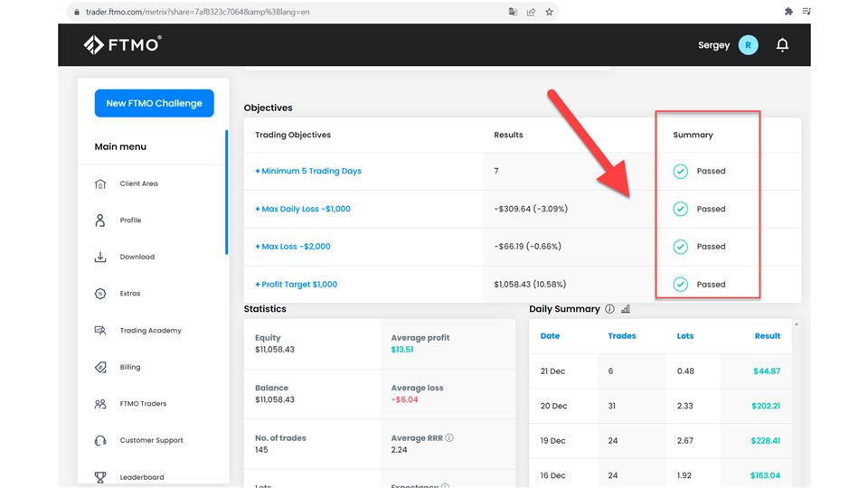This screenshot has height=488, width=868.
Task: Click the Trading Academy icon
Action: click(x=100, y=331)
